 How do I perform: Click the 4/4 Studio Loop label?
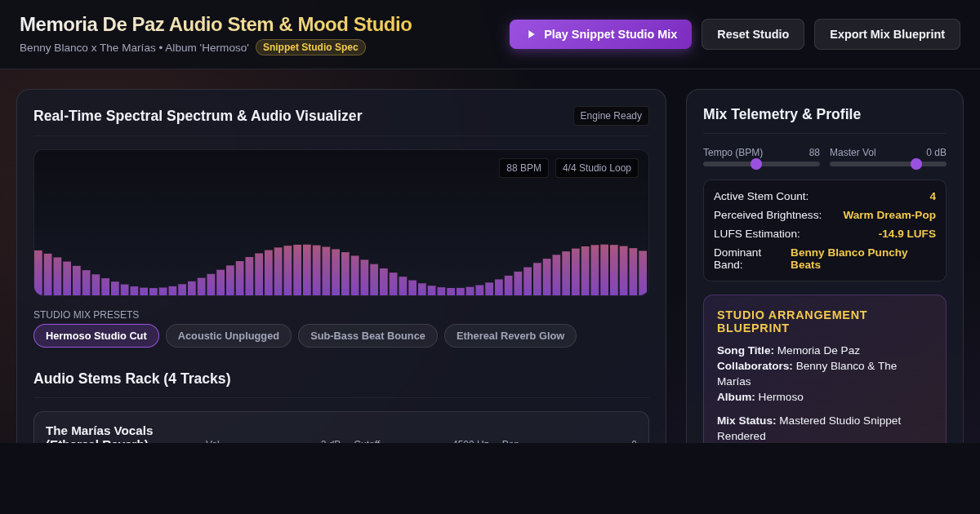(x=597, y=168)
